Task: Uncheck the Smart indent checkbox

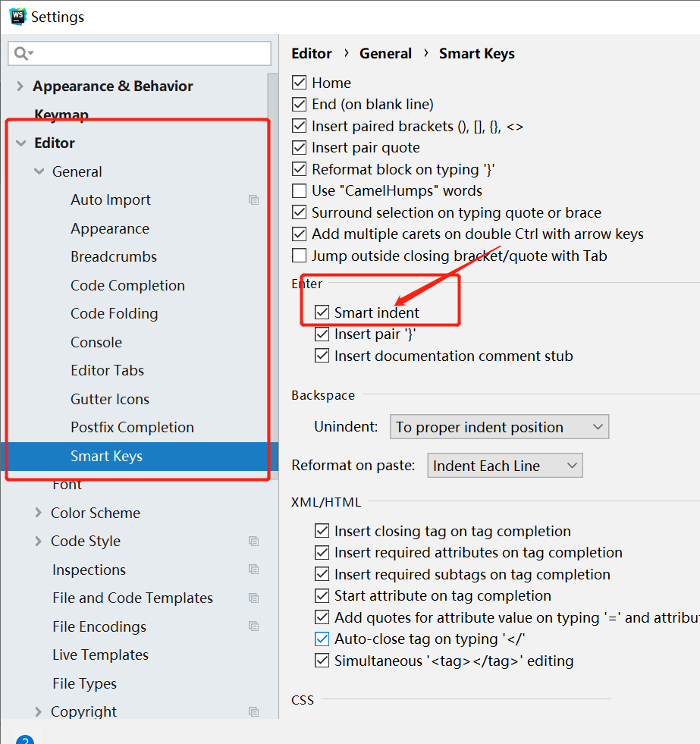Action: [322, 312]
